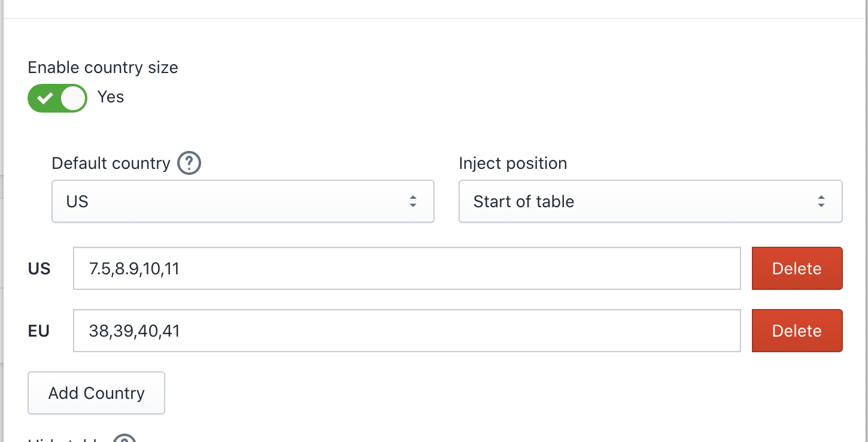Delete the US size row
Viewport: 868px width, 442px height.
(x=797, y=268)
